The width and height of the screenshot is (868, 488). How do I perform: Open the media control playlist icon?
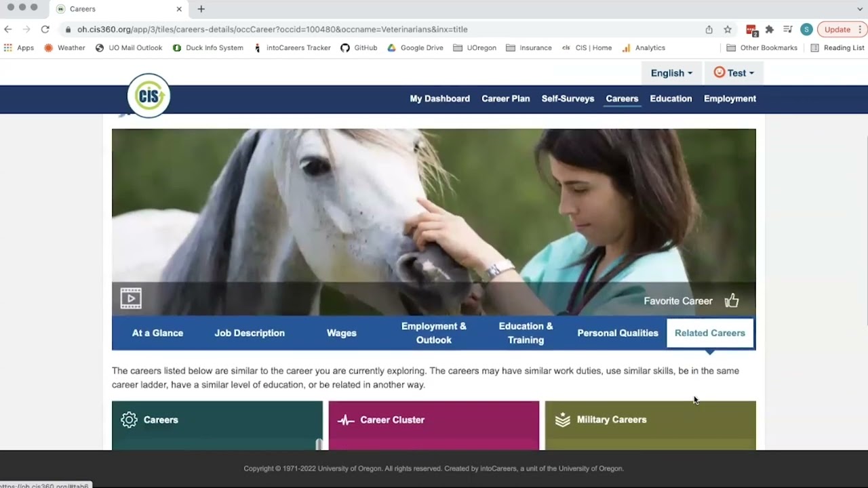point(788,29)
